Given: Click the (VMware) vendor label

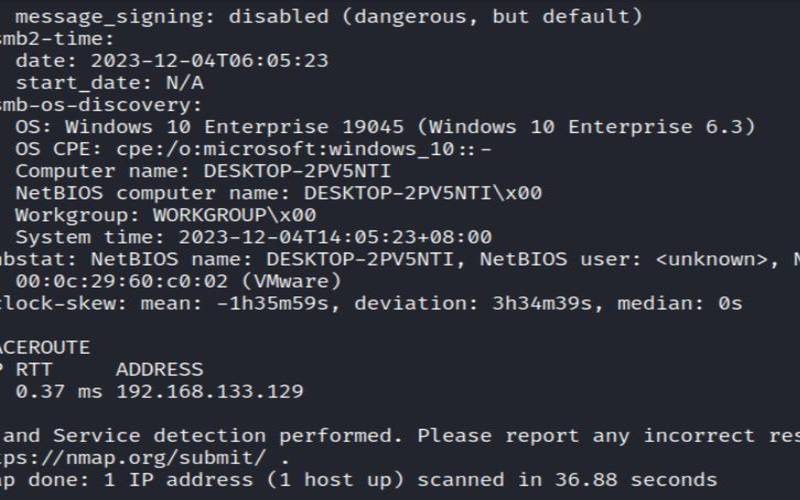Looking at the screenshot, I should (x=291, y=281).
